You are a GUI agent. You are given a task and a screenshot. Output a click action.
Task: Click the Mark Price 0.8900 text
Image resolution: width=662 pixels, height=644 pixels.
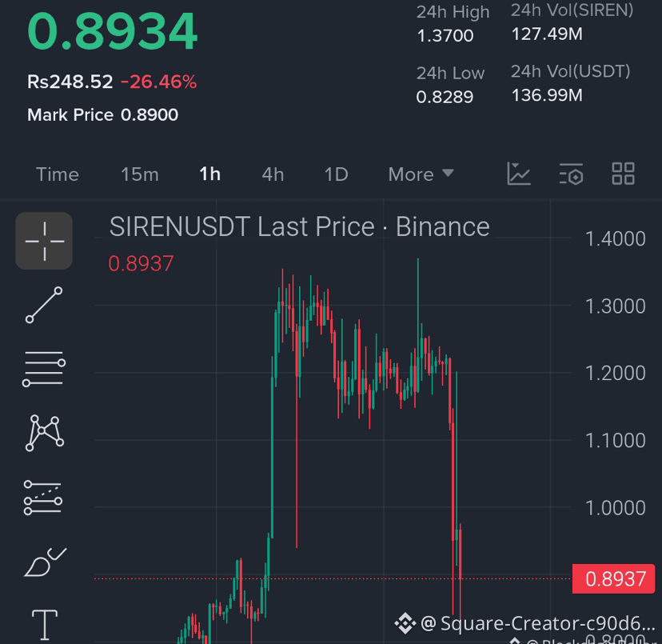click(102, 115)
